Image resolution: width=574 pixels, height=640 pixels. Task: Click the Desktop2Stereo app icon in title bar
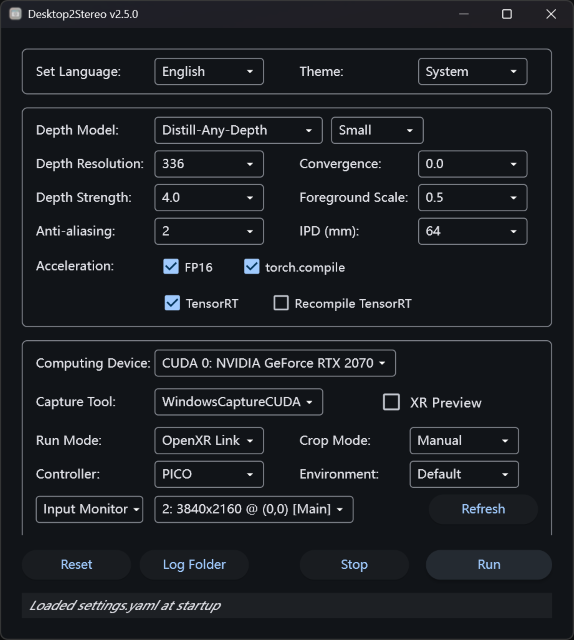point(16,14)
